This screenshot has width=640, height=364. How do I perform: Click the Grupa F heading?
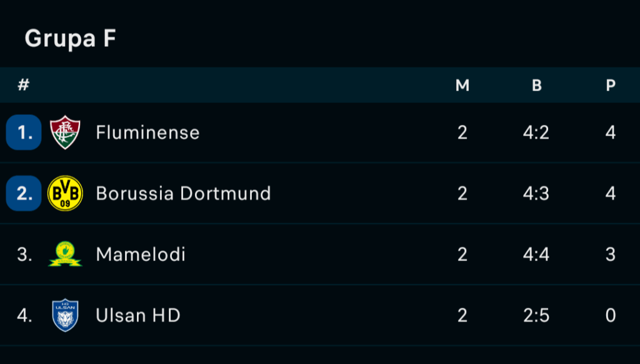[70, 38]
